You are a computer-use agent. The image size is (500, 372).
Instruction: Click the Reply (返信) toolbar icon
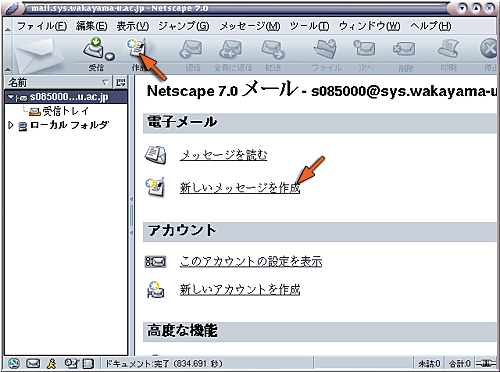click(x=191, y=49)
